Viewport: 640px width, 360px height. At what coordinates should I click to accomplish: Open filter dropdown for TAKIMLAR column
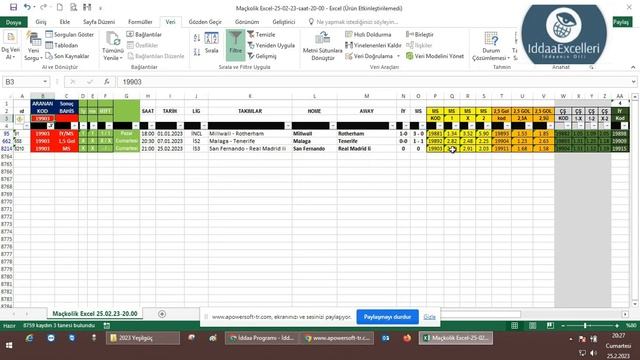288,126
